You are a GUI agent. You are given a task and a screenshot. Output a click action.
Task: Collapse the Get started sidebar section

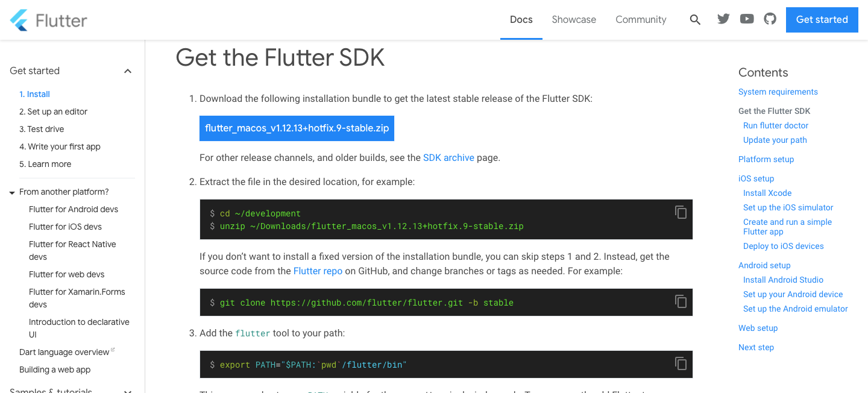[127, 71]
